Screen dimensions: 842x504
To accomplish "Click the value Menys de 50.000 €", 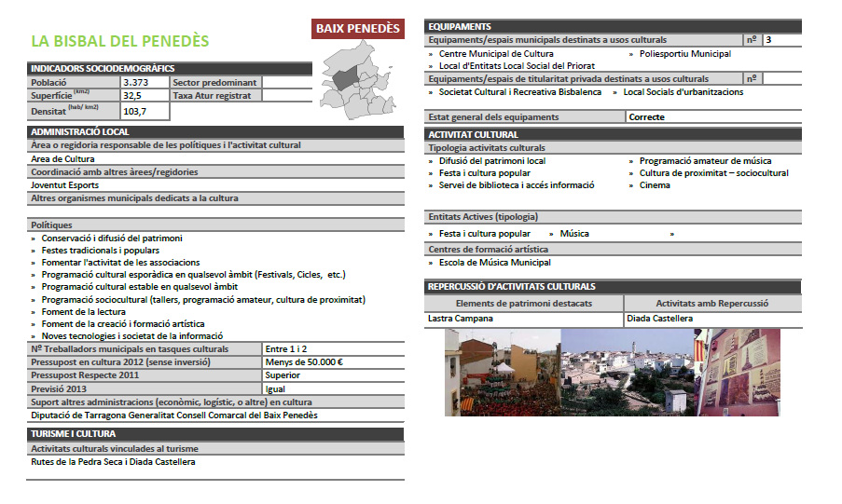I will [304, 362].
